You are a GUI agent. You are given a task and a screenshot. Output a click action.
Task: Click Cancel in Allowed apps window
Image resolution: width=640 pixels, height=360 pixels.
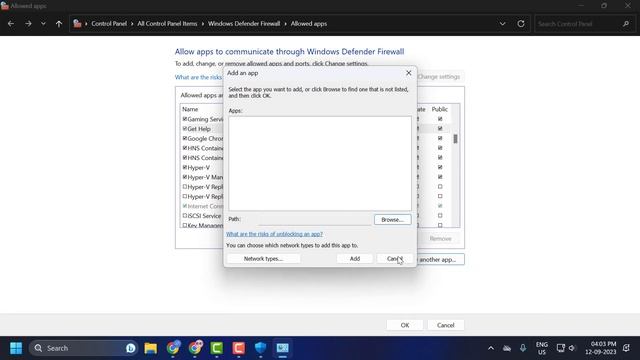[x=445, y=325]
